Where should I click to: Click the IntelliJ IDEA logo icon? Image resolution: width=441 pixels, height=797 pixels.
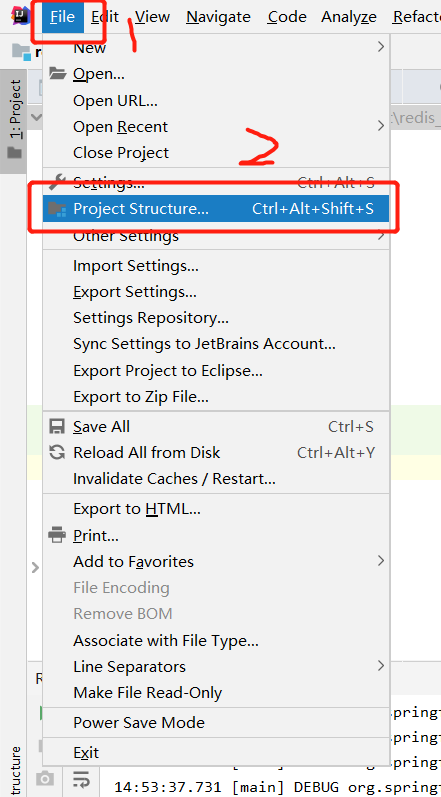[x=21, y=16]
